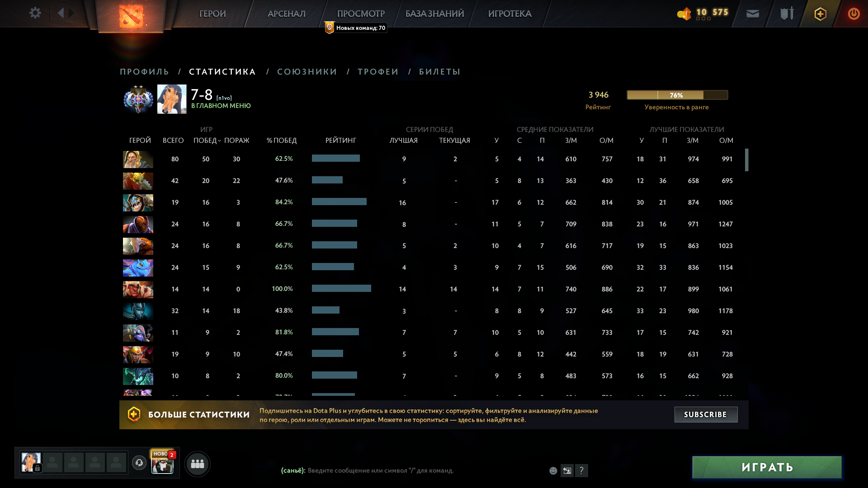Sort by ПОРАЖ column header

(x=236, y=141)
